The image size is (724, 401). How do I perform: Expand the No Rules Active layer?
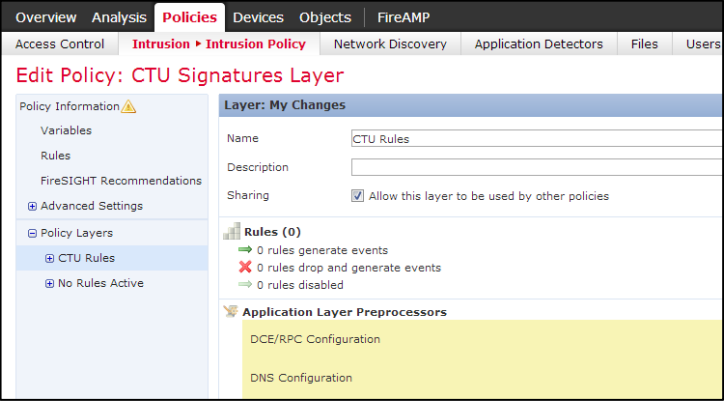[x=49, y=284]
